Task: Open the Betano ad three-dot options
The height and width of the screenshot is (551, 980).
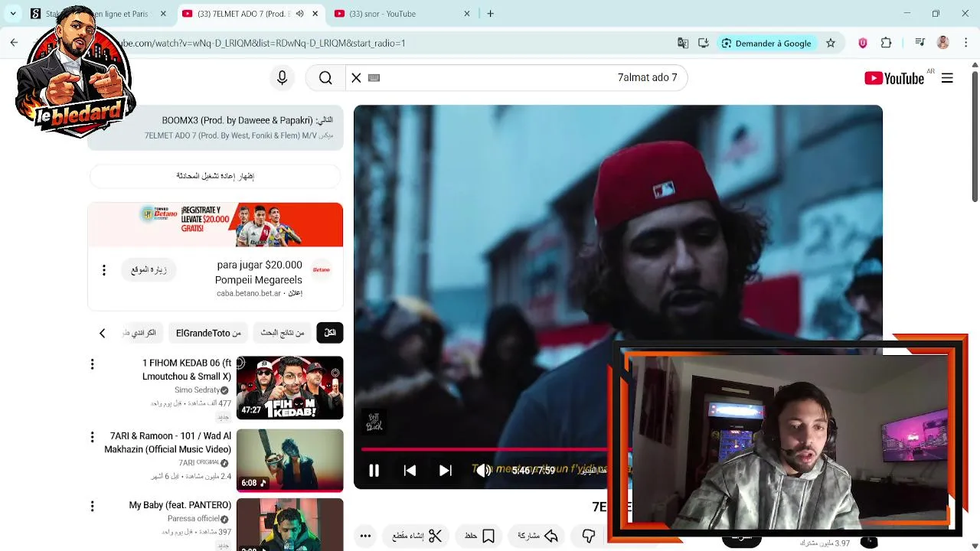Action: click(104, 270)
